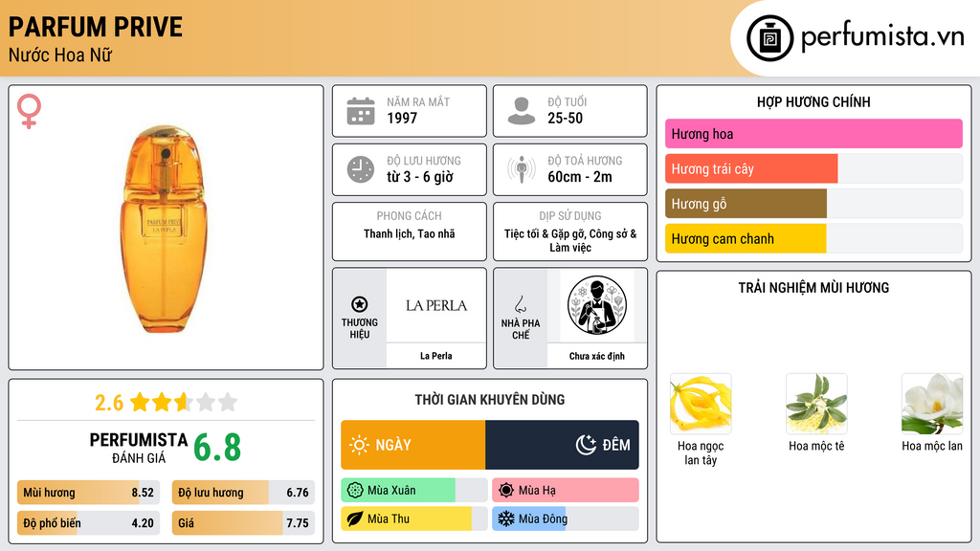Click the clock icon beside Độ lưu hương

pyautogui.click(x=361, y=169)
